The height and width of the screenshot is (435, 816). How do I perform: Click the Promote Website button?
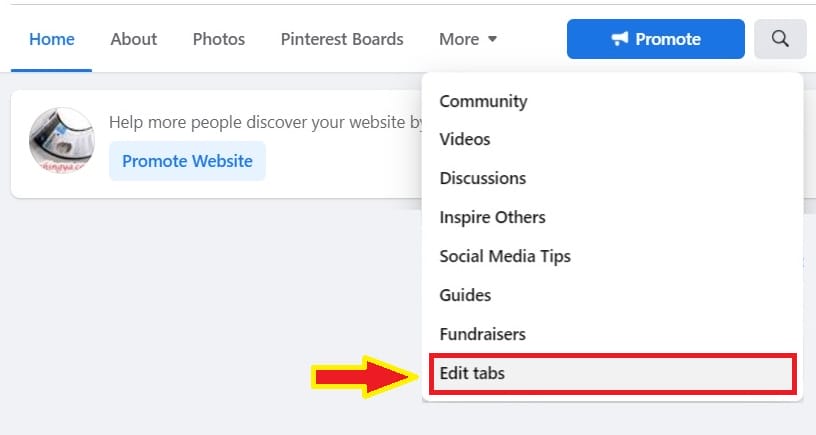coord(187,161)
